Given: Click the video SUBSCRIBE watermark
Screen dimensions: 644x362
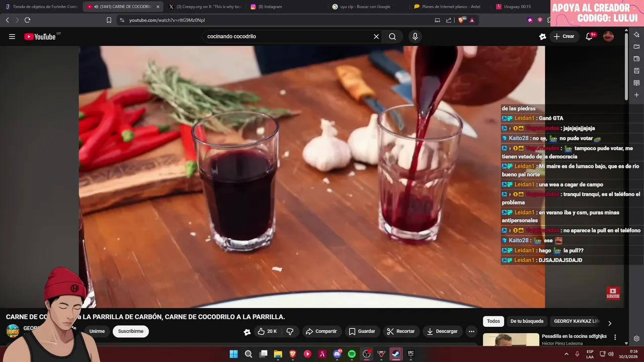Looking at the screenshot, I should pos(613,293).
